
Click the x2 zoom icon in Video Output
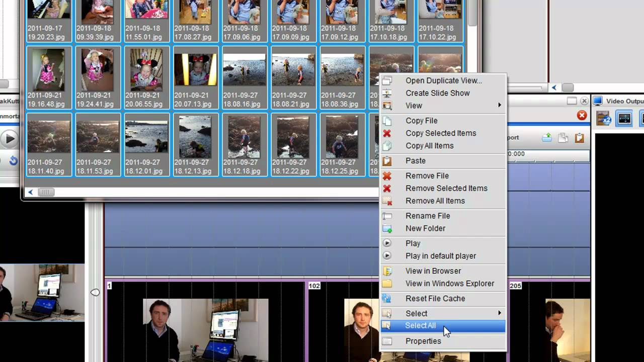coord(603,119)
